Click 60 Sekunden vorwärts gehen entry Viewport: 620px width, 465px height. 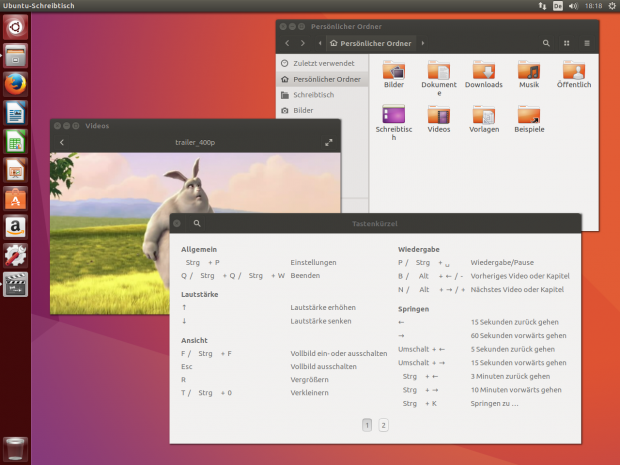(518, 336)
